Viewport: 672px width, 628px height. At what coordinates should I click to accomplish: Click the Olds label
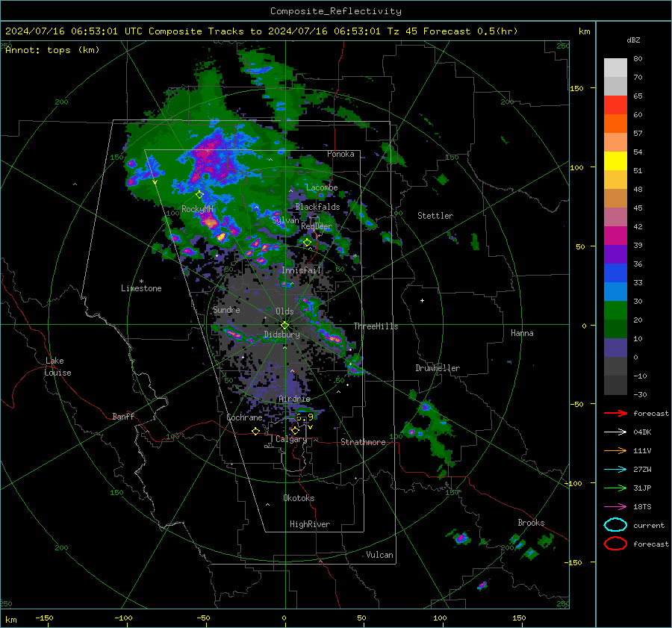tap(284, 311)
